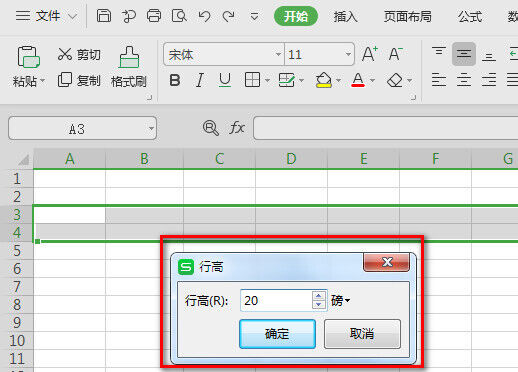Center text horizontally
Viewport: 518px width, 372px height.
coord(464,80)
